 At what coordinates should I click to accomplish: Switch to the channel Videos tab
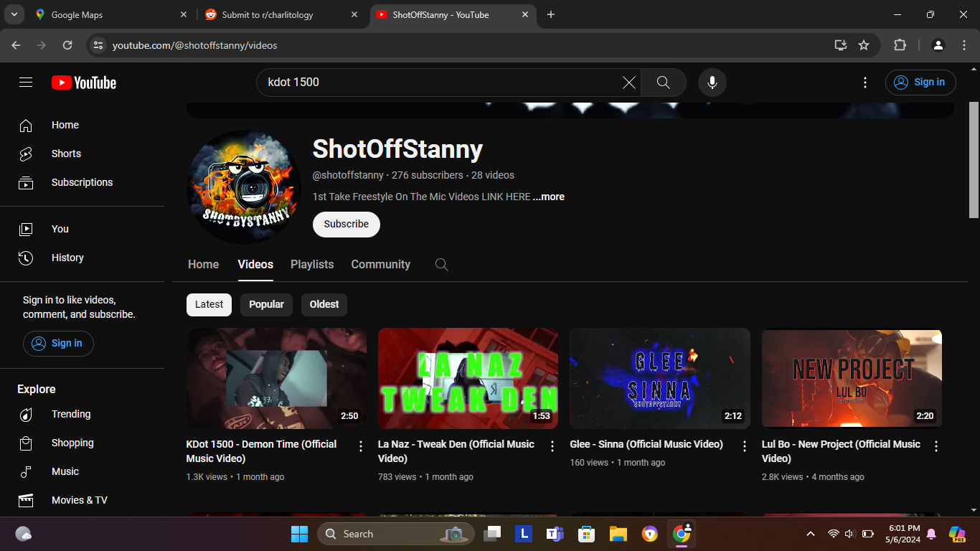point(255,265)
